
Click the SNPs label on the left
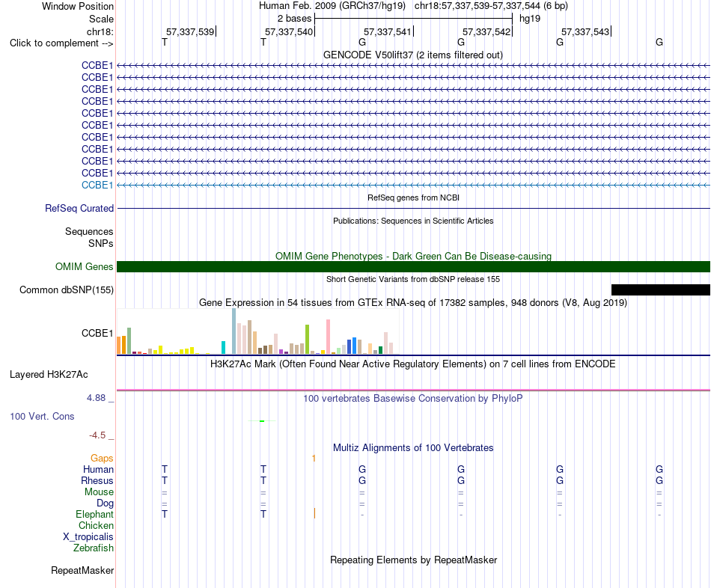click(101, 243)
